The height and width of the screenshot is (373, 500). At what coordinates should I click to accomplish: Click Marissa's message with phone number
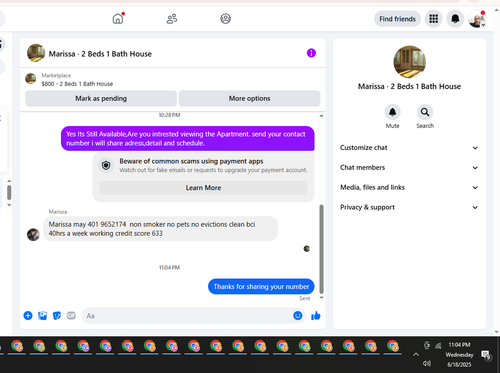click(x=160, y=229)
